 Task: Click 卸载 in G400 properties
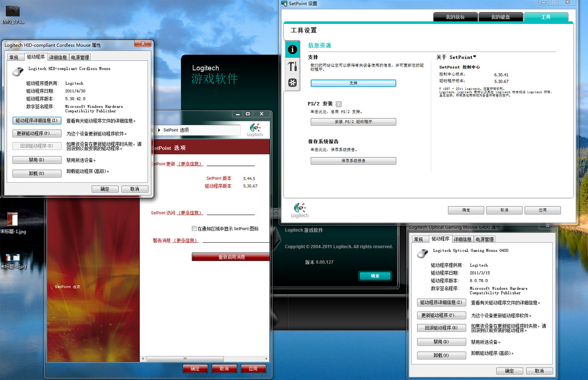tap(441, 355)
